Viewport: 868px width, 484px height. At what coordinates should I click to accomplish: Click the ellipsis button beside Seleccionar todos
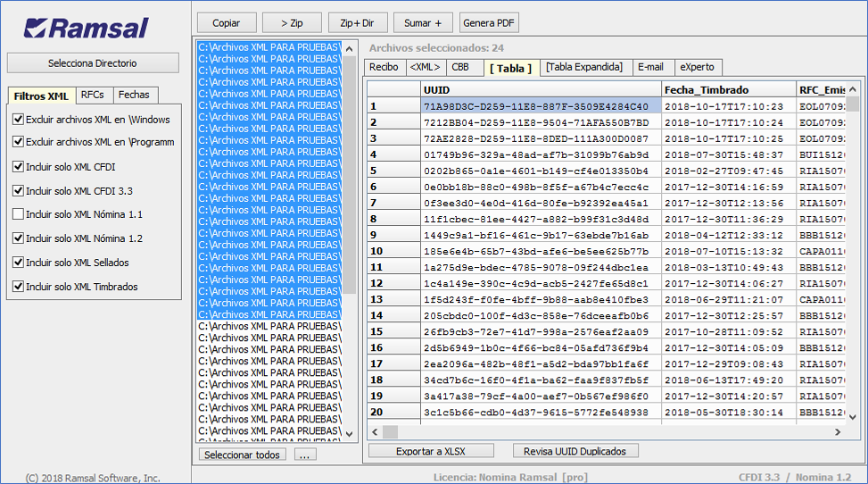tap(304, 455)
